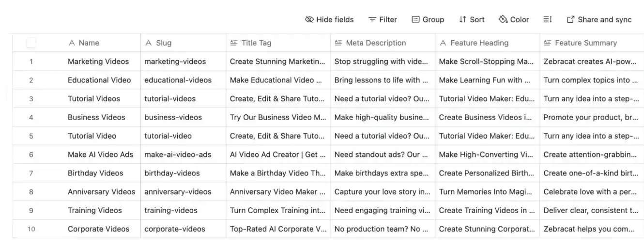The height and width of the screenshot is (249, 644).
Task: Open the Title Tag column header
Action: [256, 43]
